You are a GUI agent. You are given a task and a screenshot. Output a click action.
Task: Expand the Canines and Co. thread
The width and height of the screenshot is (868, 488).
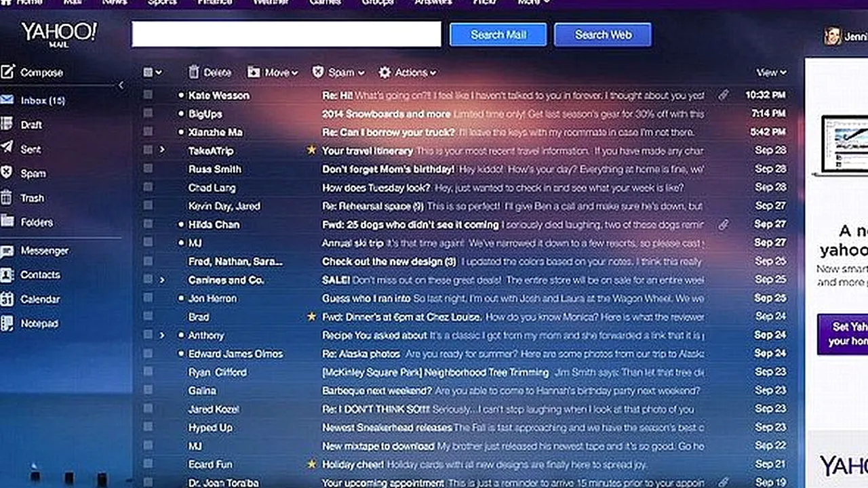click(x=161, y=280)
